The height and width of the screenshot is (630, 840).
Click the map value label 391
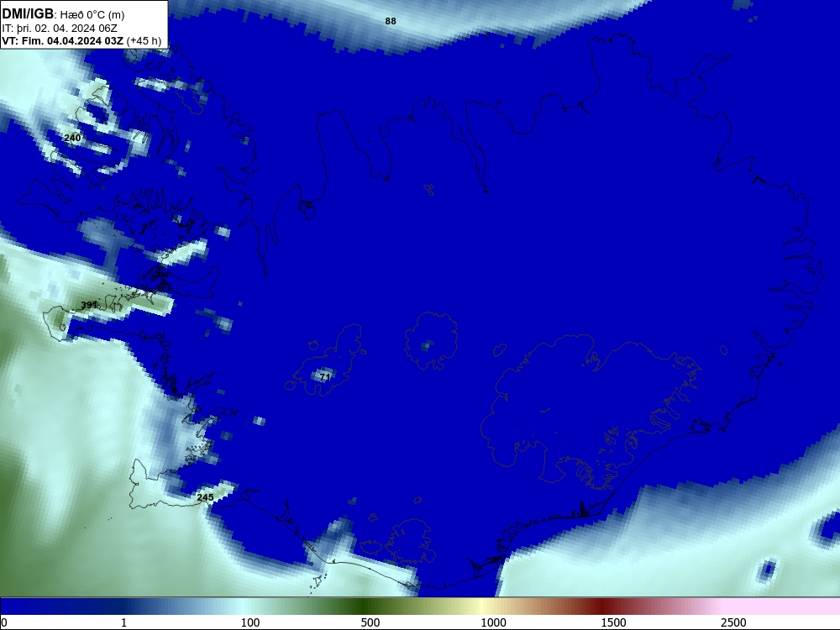[89, 305]
